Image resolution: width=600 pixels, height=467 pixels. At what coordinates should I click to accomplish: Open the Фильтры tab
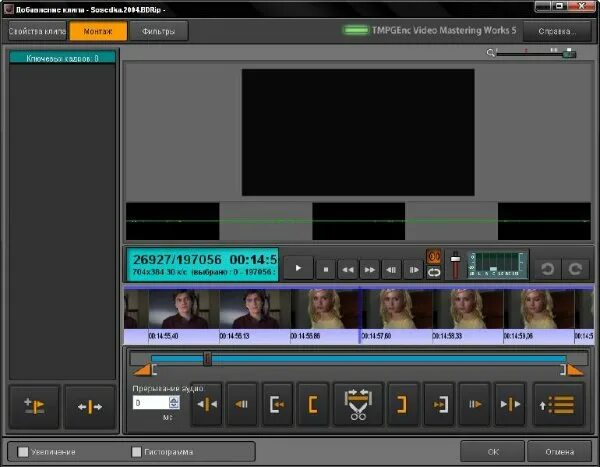pyautogui.click(x=158, y=31)
